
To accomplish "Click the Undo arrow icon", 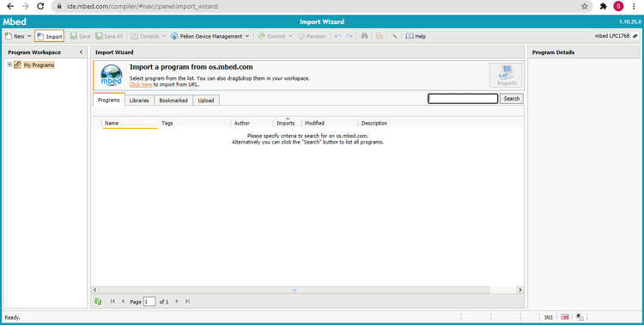I will [x=337, y=36].
